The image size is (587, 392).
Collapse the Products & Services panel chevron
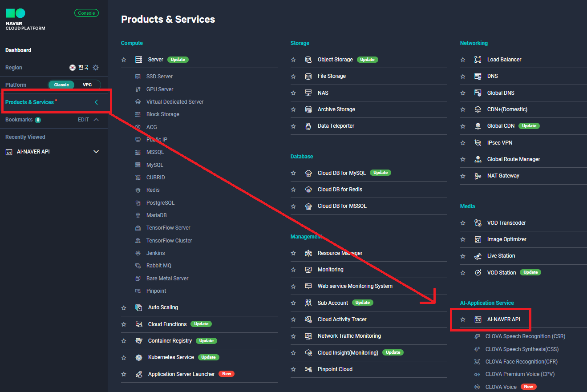[x=96, y=102]
